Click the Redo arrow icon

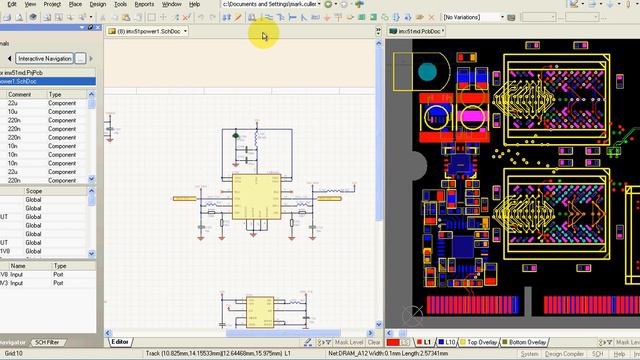[x=212, y=18]
